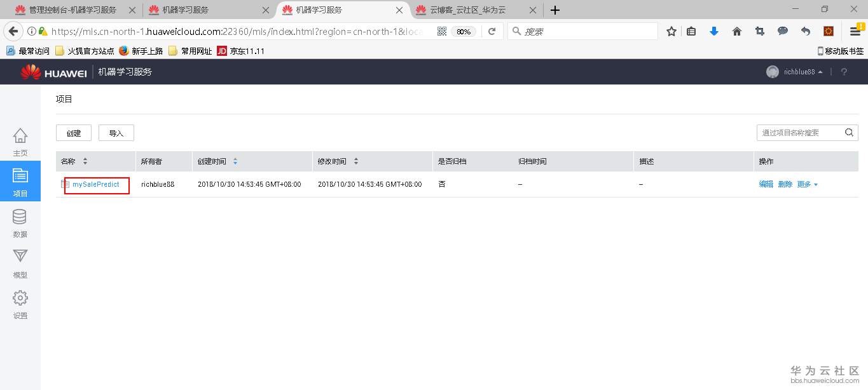Open help via the question mark icon
Image resolution: width=868 pixels, height=390 pixels.
[843, 71]
